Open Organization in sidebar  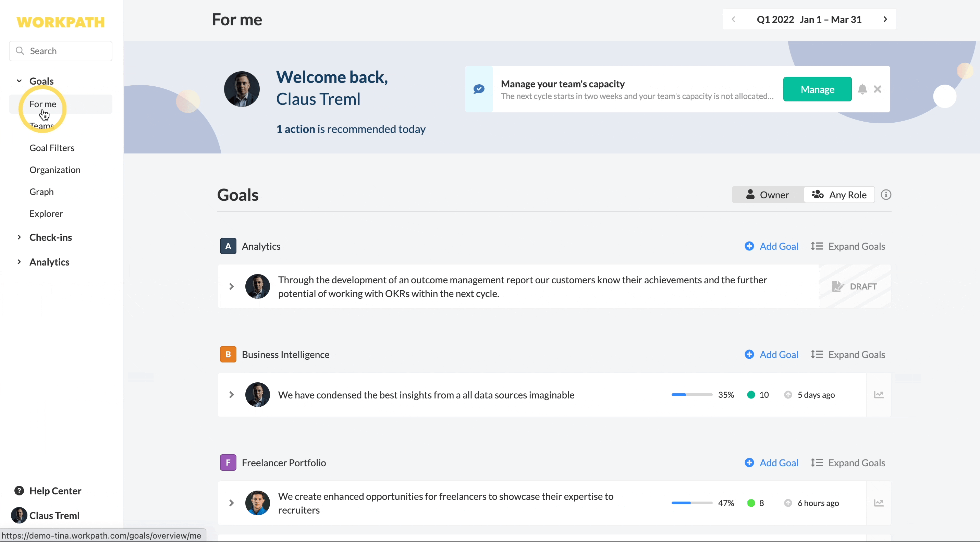[55, 170]
